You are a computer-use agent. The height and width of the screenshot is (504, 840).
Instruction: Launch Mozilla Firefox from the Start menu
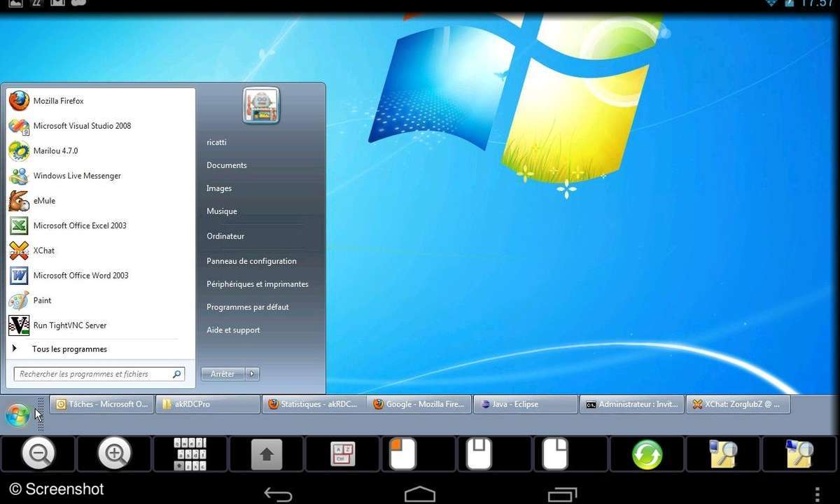click(x=100, y=101)
